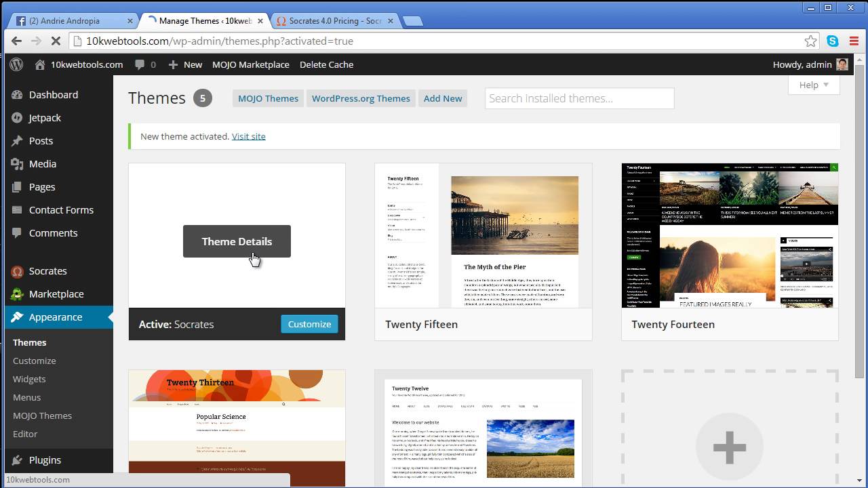Click the Search installed themes field
This screenshot has width=868, height=488.
click(579, 98)
